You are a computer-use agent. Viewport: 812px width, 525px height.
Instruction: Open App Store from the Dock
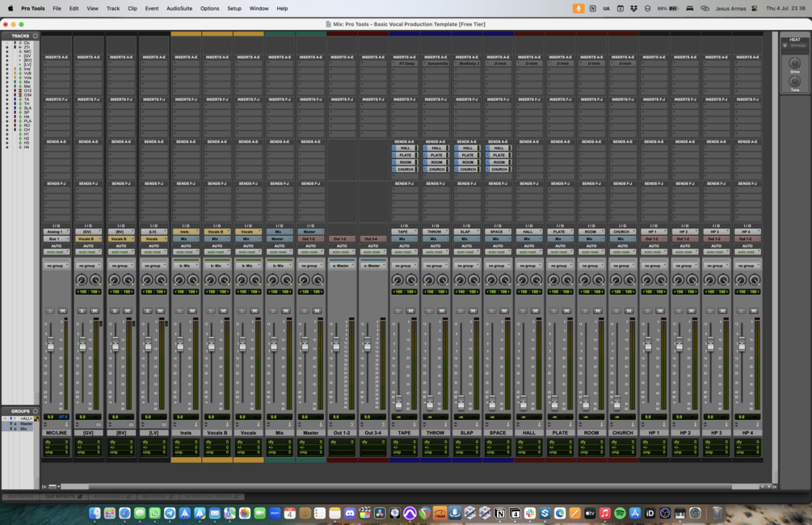click(x=635, y=513)
